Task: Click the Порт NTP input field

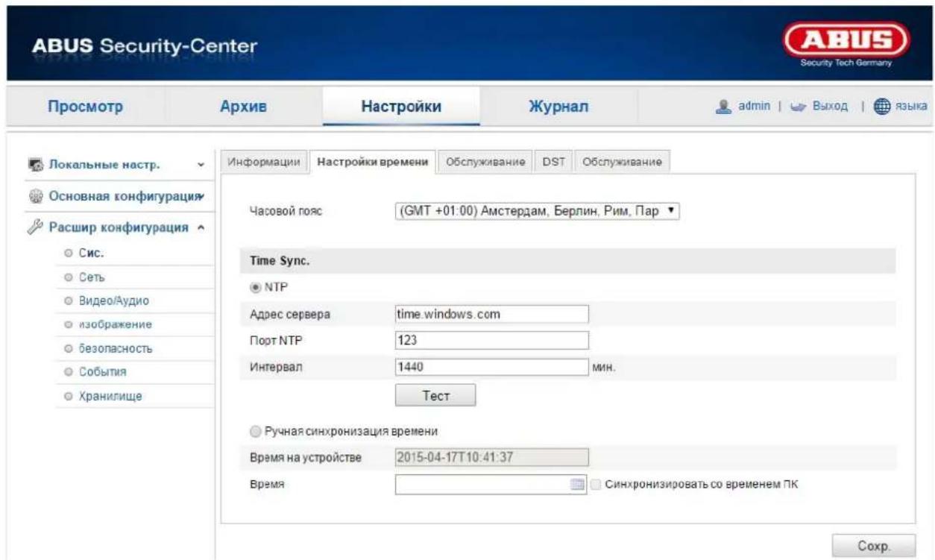Action: point(492,340)
